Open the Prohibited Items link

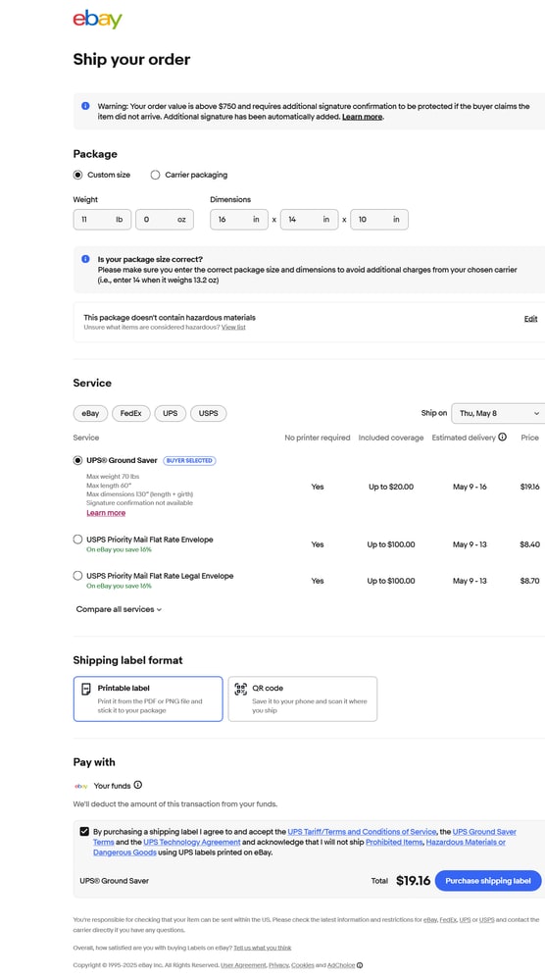click(x=395, y=842)
